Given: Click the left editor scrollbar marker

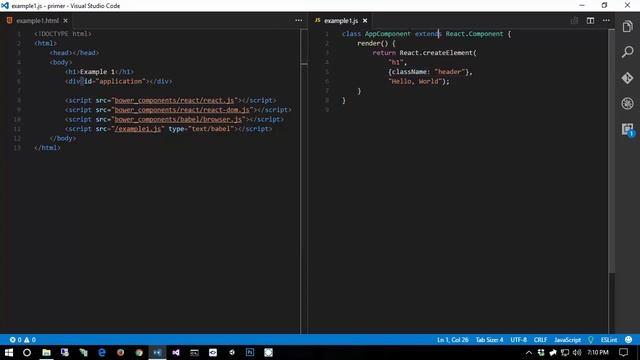Looking at the screenshot, I should click(x=304, y=64).
